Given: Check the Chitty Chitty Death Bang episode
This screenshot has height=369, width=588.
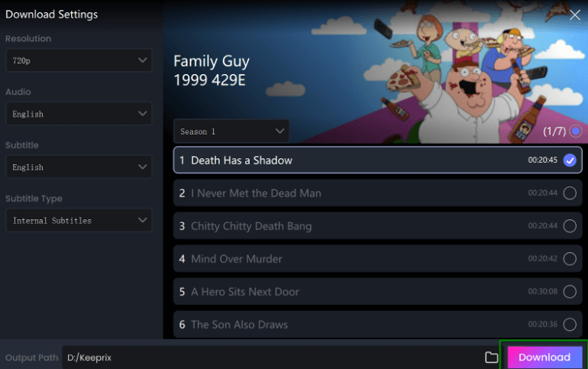Looking at the screenshot, I should [570, 226].
